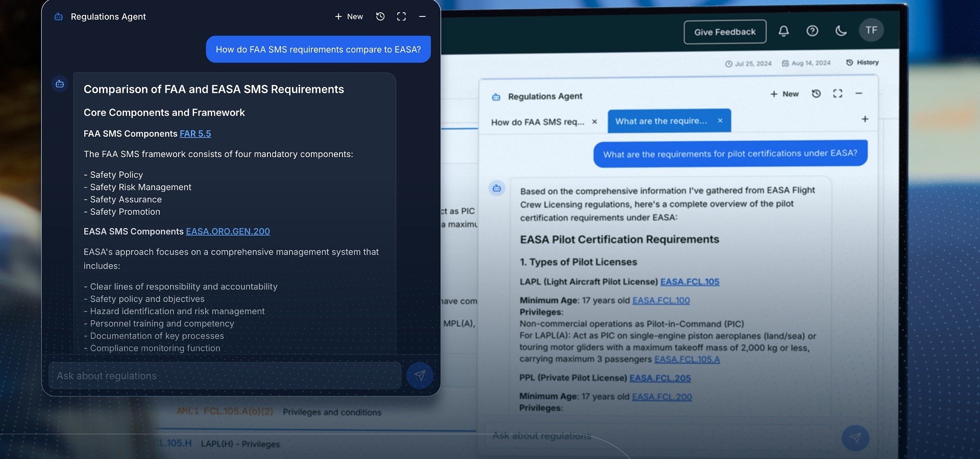This screenshot has height=459, width=980.
Task: Open the EASA.FCL.105.A link
Action: click(x=687, y=359)
